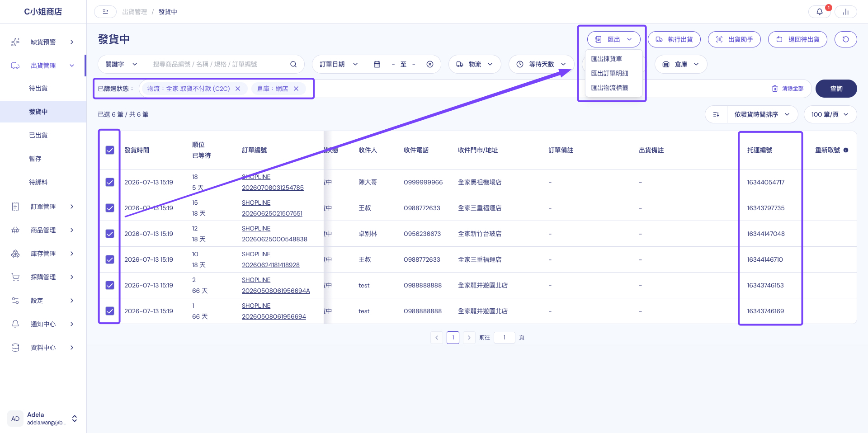Uncheck the row for order 20260624181418928
Screen dimensions: 868x433
pyautogui.click(x=110, y=259)
